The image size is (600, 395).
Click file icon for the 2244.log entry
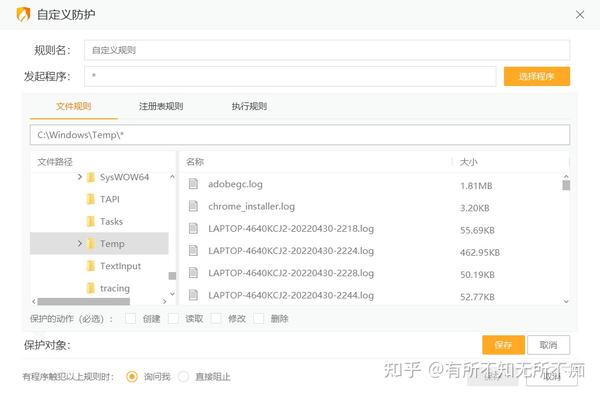click(194, 295)
